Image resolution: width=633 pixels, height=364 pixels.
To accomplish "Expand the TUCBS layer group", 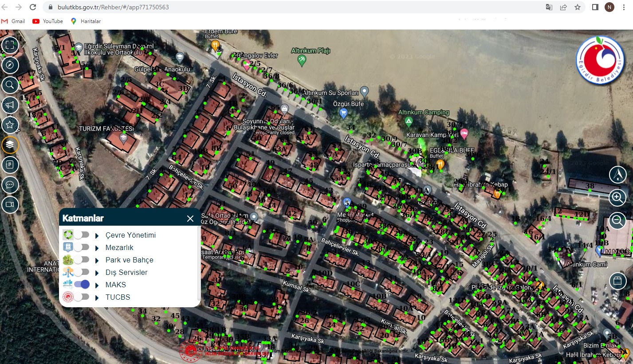I will [x=97, y=297].
